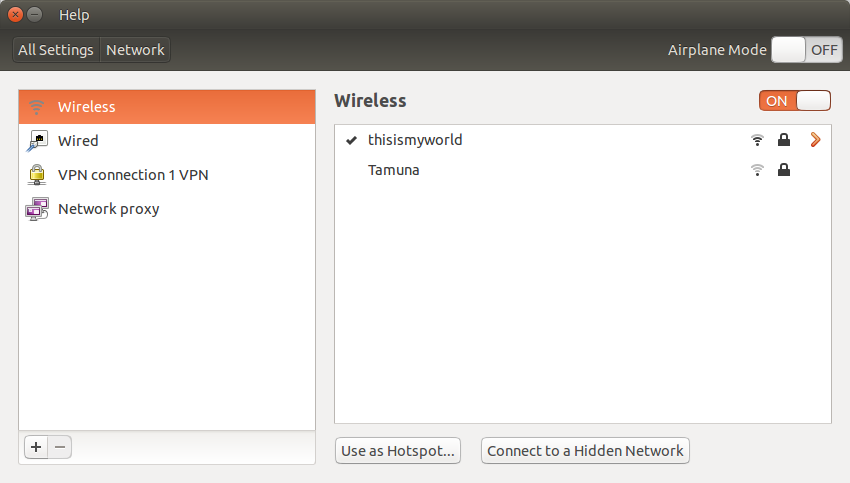Select VPN connection 1 VPN entry
This screenshot has width=850, height=483.
tap(167, 175)
